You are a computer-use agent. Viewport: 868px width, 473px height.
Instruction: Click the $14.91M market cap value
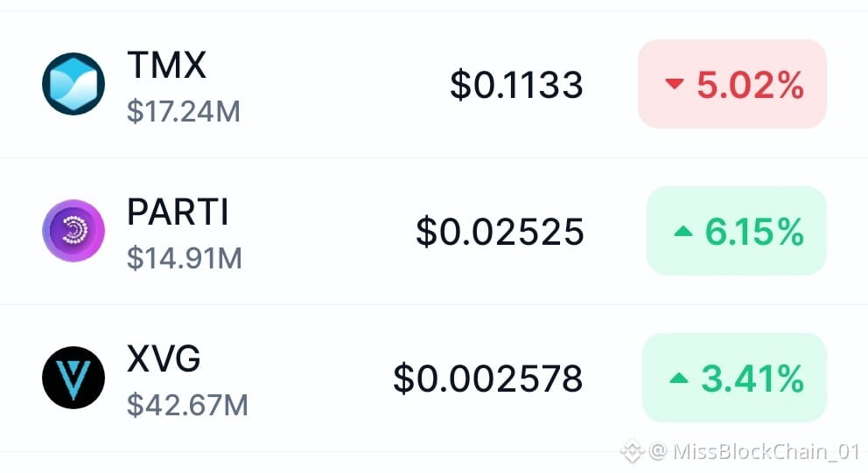click(x=185, y=258)
